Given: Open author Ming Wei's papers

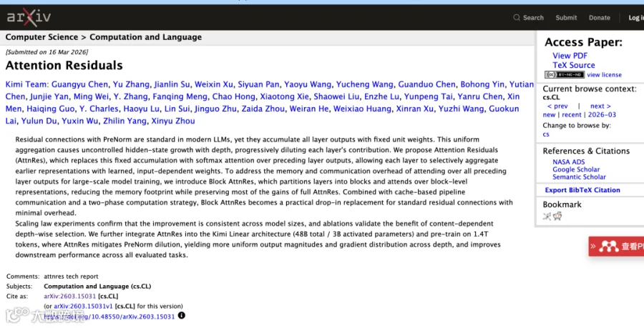Looking at the screenshot, I should 91,96.
